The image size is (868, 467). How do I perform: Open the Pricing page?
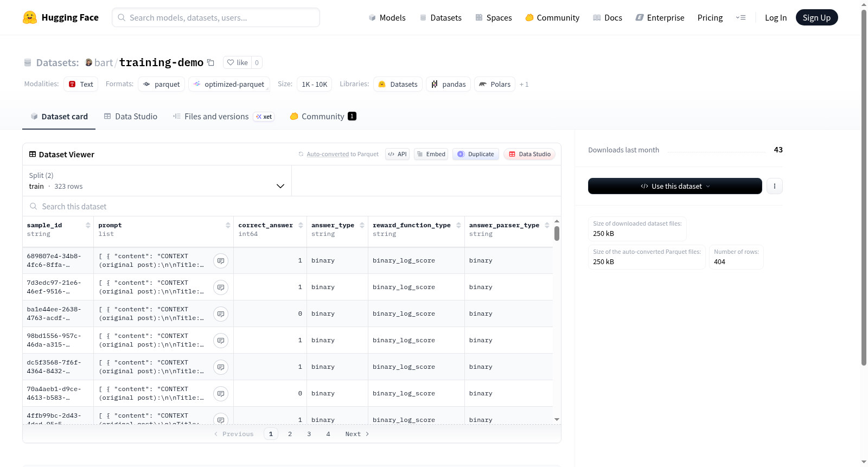click(710, 17)
